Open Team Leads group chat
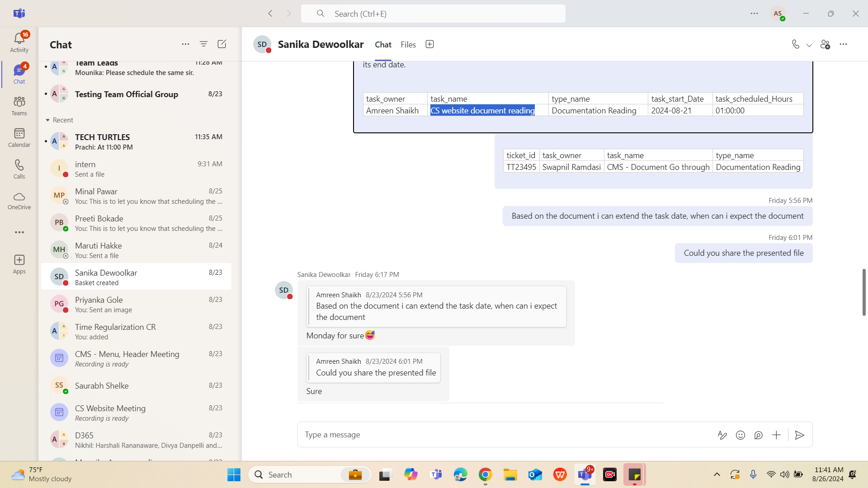 (136, 68)
